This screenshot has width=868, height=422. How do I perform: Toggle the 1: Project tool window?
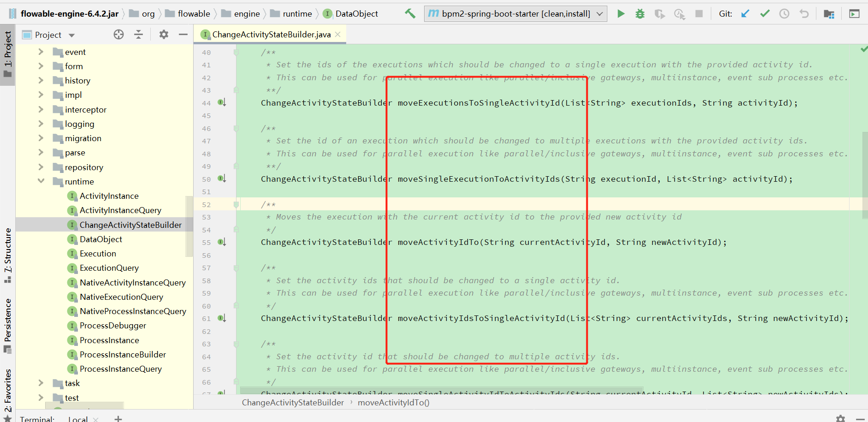(7, 54)
